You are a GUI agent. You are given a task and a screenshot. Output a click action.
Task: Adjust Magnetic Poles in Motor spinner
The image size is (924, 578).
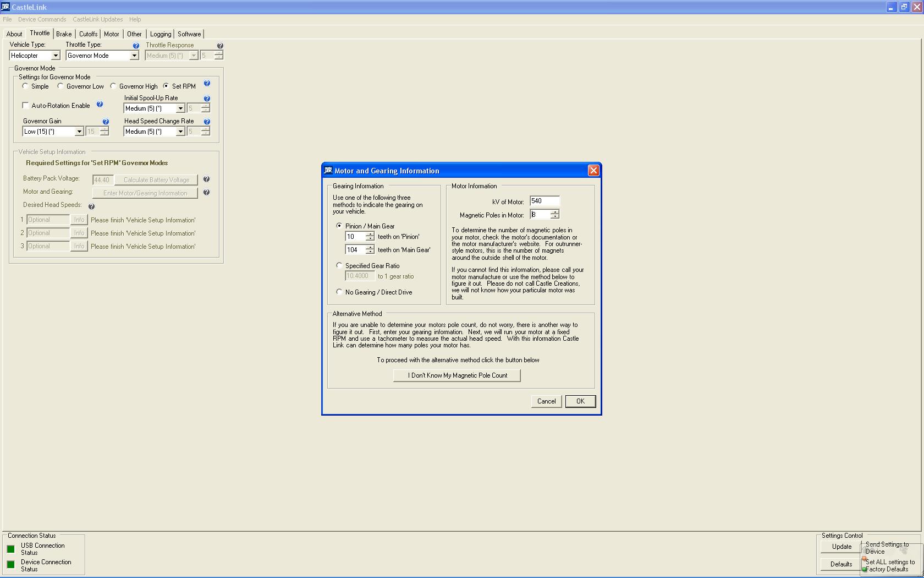pyautogui.click(x=555, y=214)
